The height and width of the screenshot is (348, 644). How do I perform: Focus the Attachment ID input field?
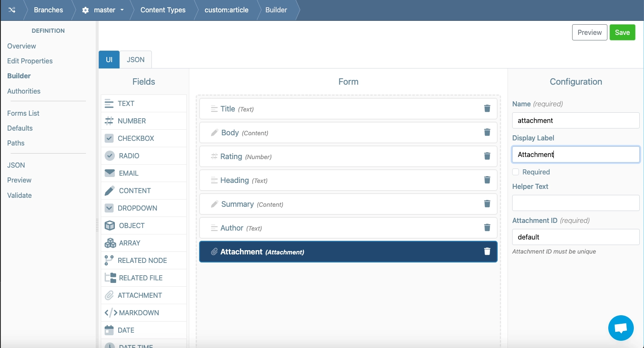[x=576, y=237]
